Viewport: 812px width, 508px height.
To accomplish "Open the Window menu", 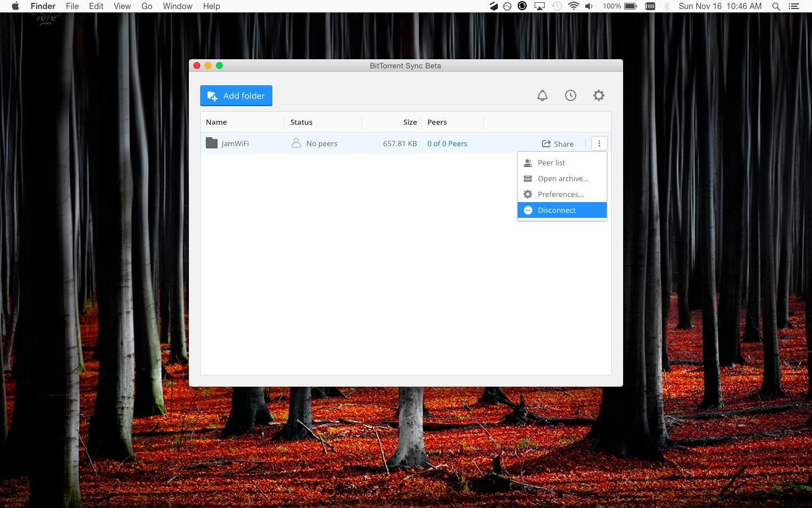I will pos(178,6).
